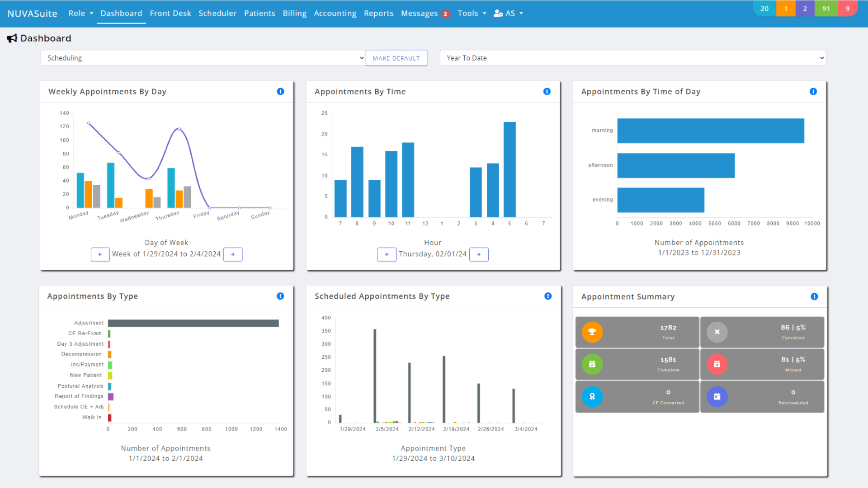Click the MAKE DEFAULT button
The width and height of the screenshot is (868, 488).
[x=396, y=58]
